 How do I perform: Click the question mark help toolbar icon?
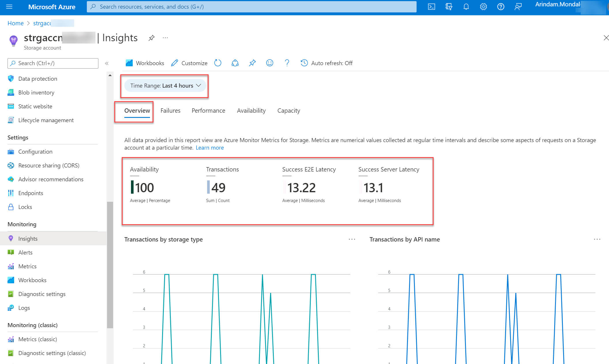pyautogui.click(x=287, y=63)
